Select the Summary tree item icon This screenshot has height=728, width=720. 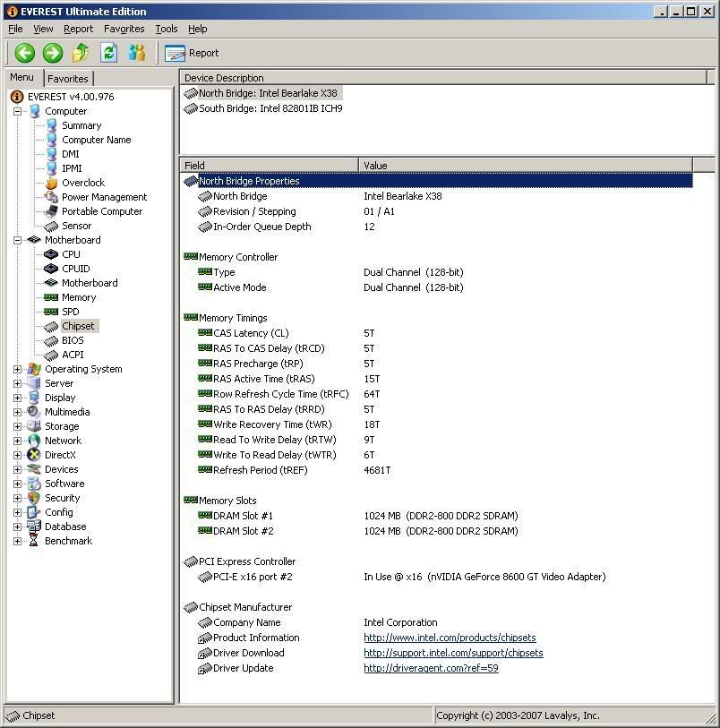pos(52,125)
